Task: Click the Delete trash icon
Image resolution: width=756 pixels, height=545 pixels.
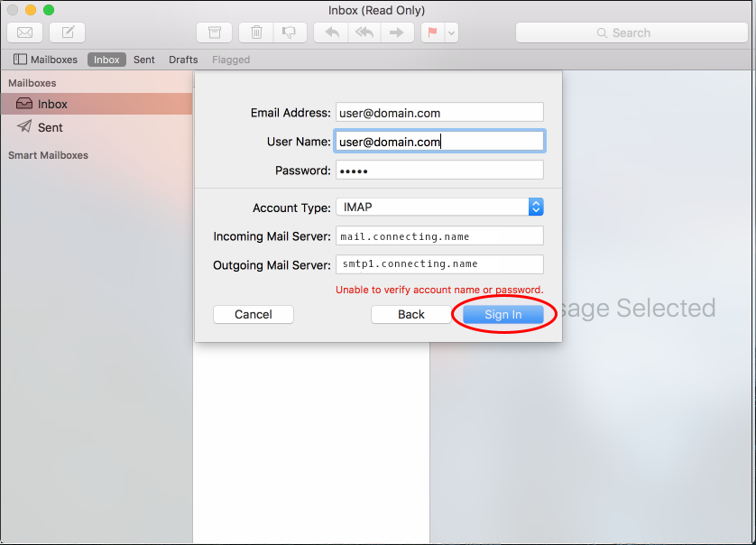Action: pos(256,32)
